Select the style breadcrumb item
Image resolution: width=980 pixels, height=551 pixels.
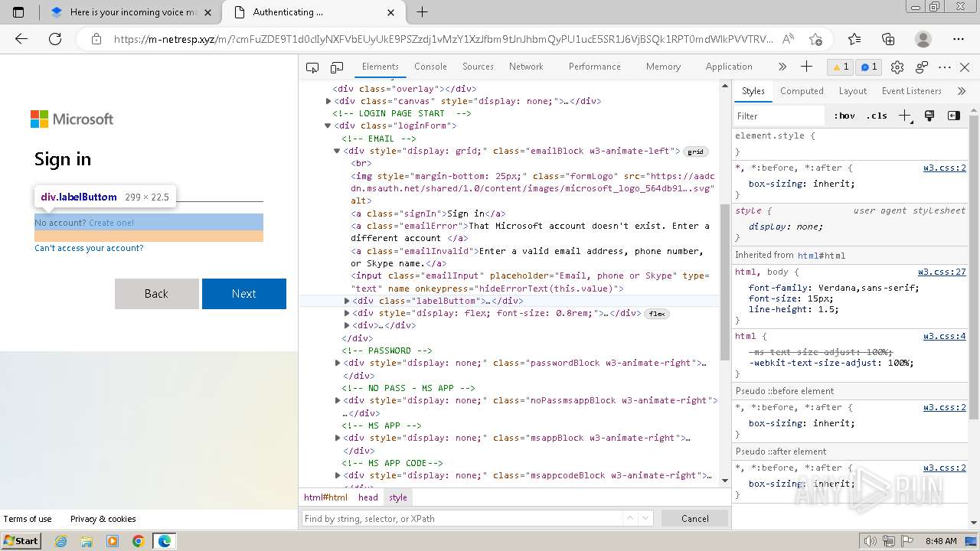tap(398, 497)
